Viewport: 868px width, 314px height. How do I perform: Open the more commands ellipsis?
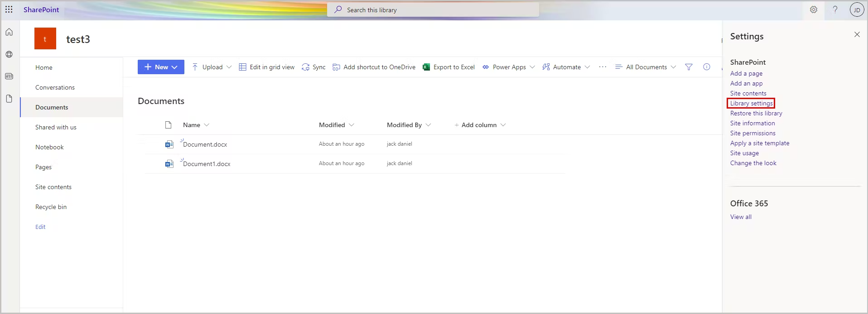tap(603, 67)
